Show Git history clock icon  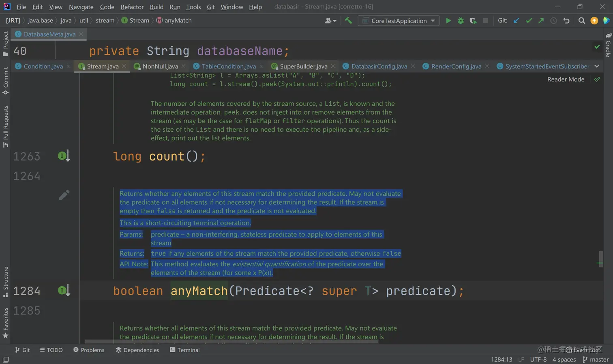point(553,21)
